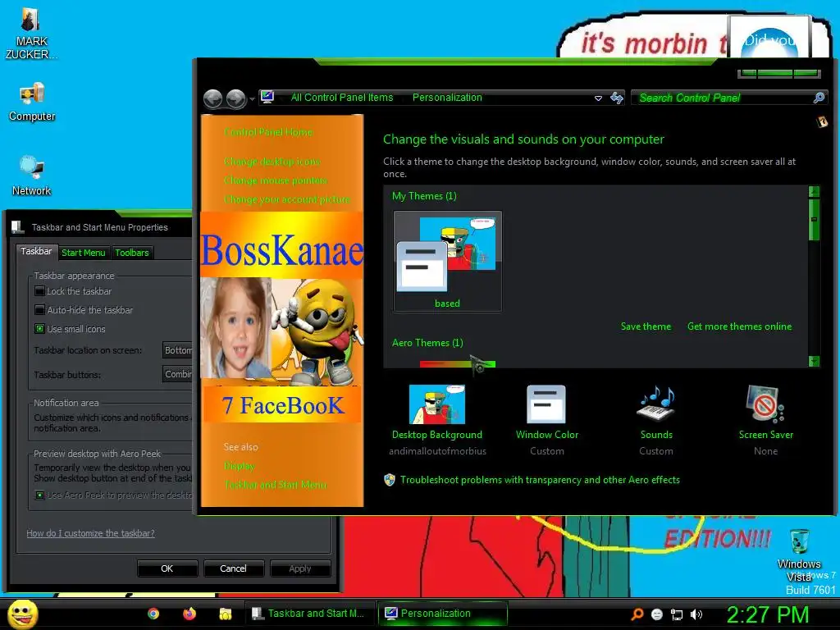
Task: Open the volume speaker tray icon
Action: point(696,614)
